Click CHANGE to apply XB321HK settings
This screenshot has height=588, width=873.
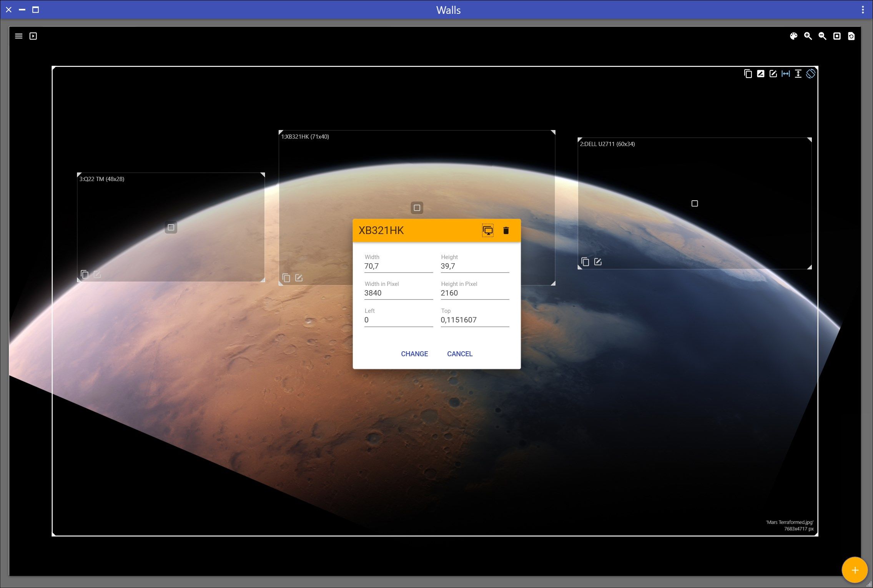(415, 353)
